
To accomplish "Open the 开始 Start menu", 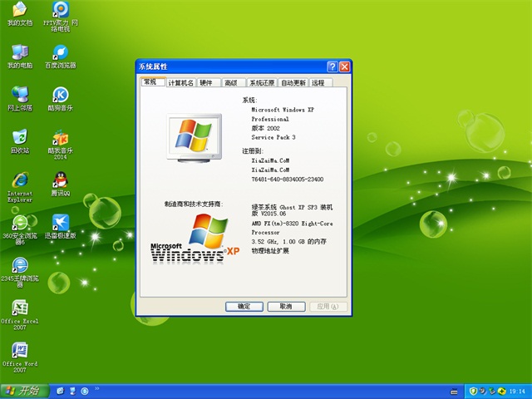I will (x=23, y=390).
